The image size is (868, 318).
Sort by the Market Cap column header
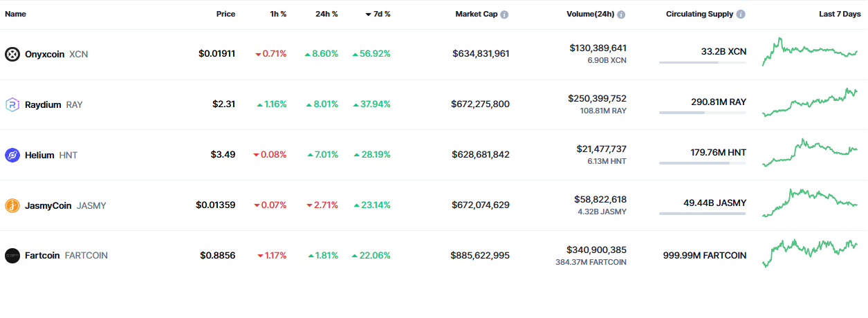coord(476,14)
